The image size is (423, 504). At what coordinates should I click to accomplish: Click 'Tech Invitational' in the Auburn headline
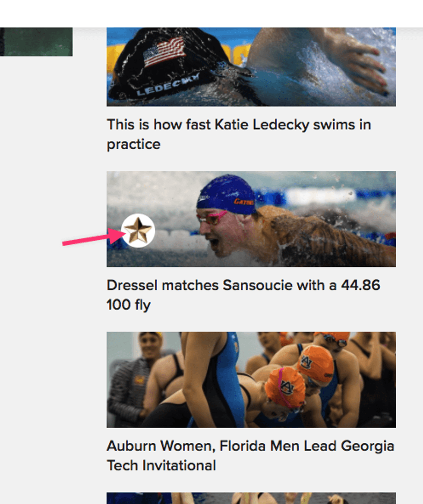pos(161,466)
